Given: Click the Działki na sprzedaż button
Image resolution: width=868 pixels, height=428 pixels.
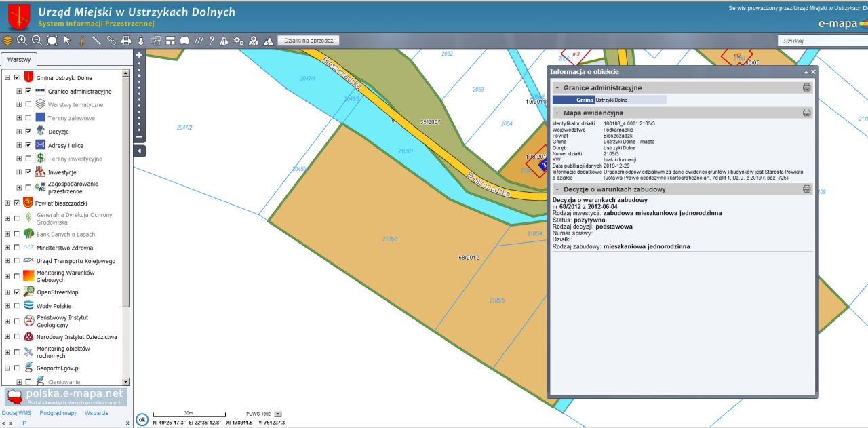Looking at the screenshot, I should point(308,41).
